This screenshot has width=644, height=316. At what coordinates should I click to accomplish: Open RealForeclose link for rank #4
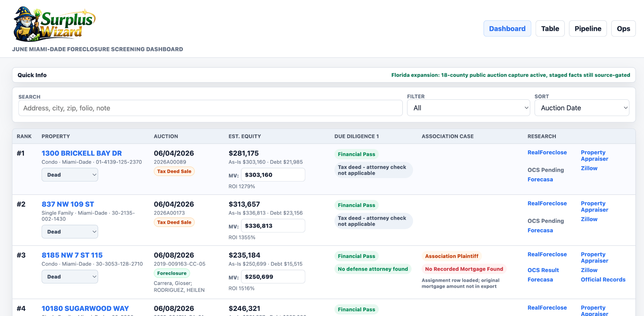(x=547, y=308)
